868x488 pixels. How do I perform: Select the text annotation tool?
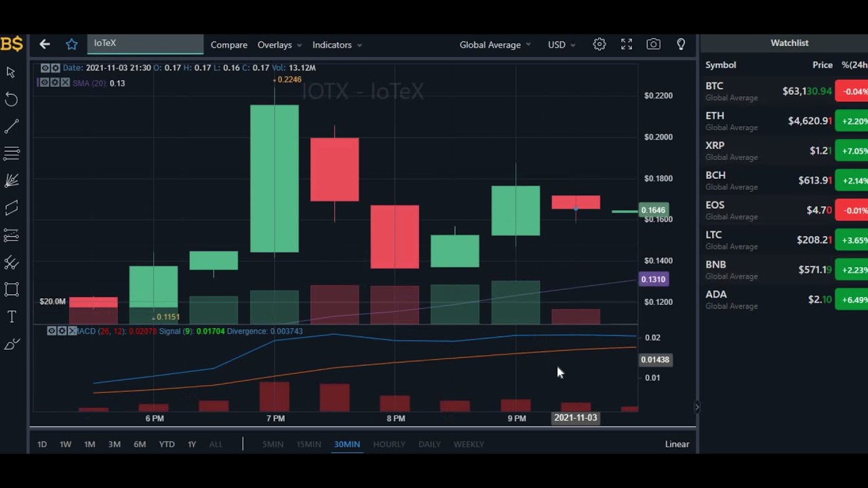coord(11,317)
